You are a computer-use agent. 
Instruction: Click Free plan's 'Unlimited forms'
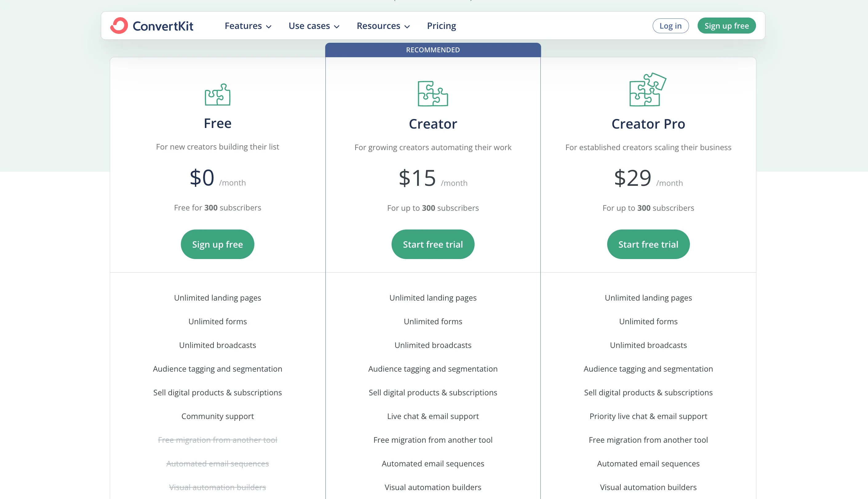point(217,321)
